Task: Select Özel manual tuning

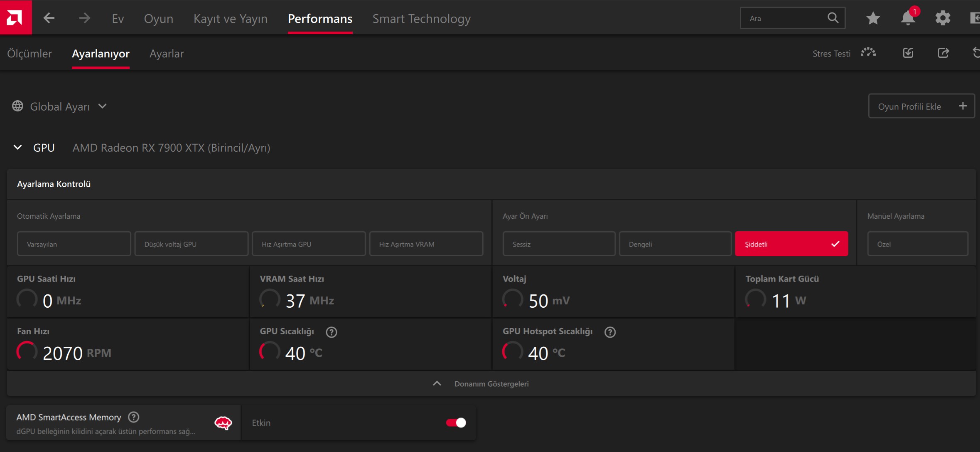Action: pyautogui.click(x=917, y=244)
